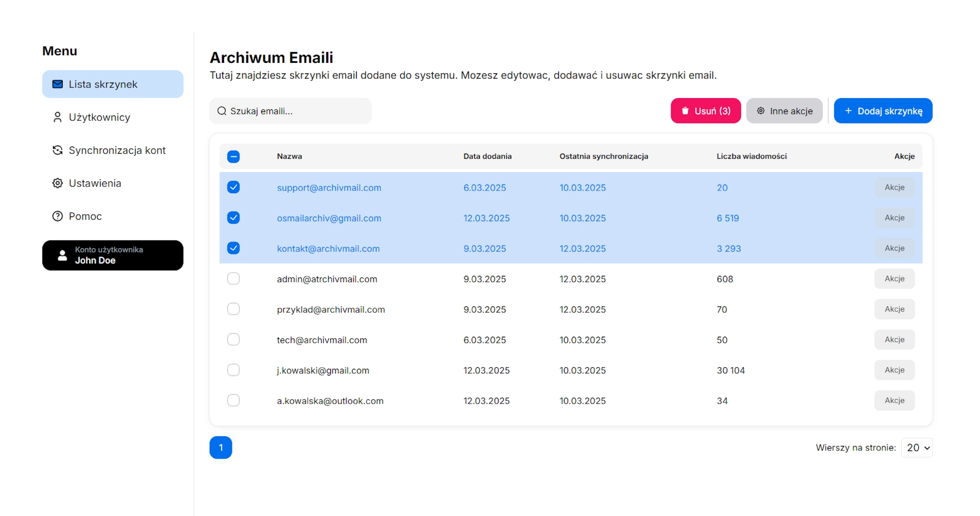Open Akcje menu for support@archivmail.com
The height and width of the screenshot is (516, 980).
[894, 187]
